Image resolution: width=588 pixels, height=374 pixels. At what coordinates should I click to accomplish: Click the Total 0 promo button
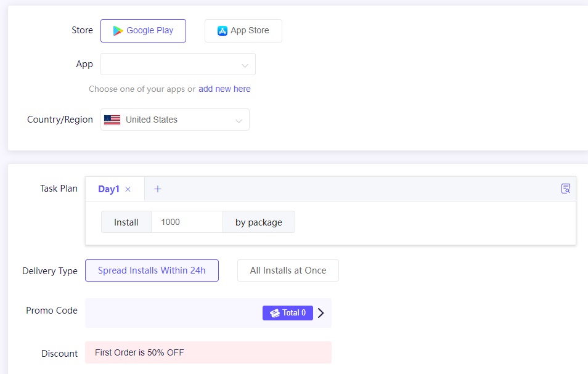288,313
